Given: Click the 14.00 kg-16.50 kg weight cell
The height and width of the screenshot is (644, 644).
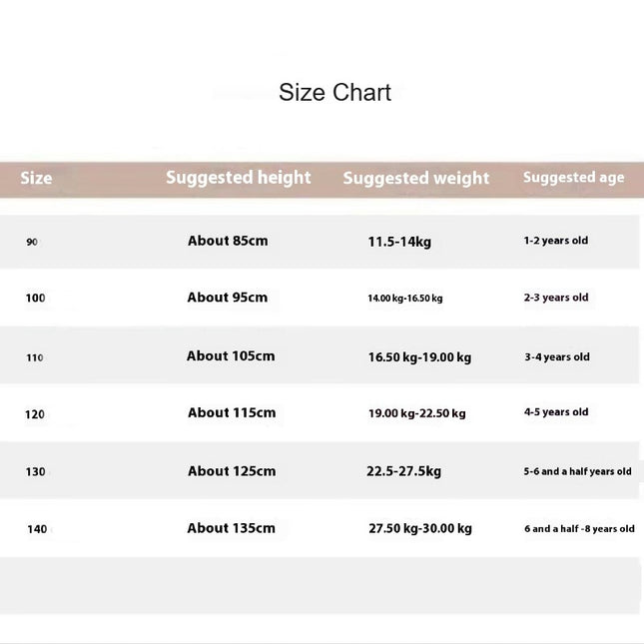Looking at the screenshot, I should tap(405, 299).
